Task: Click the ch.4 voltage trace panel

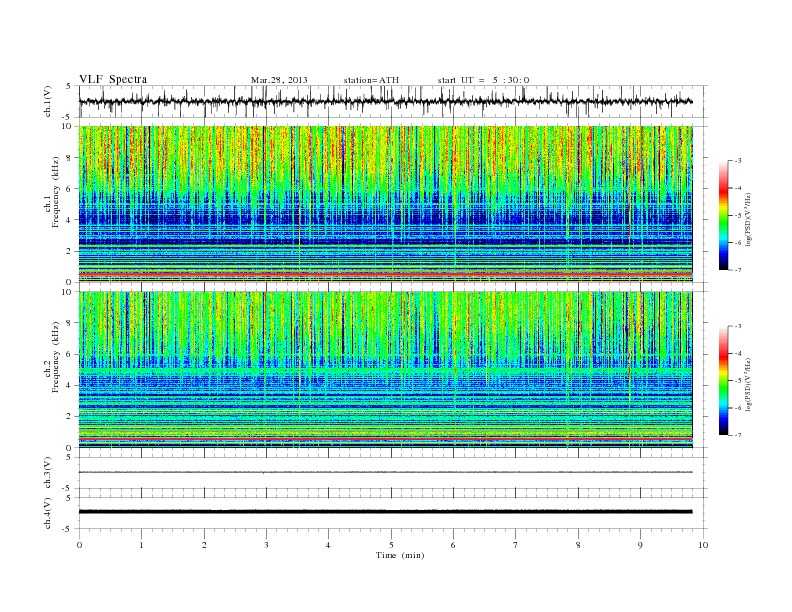Action: click(393, 513)
